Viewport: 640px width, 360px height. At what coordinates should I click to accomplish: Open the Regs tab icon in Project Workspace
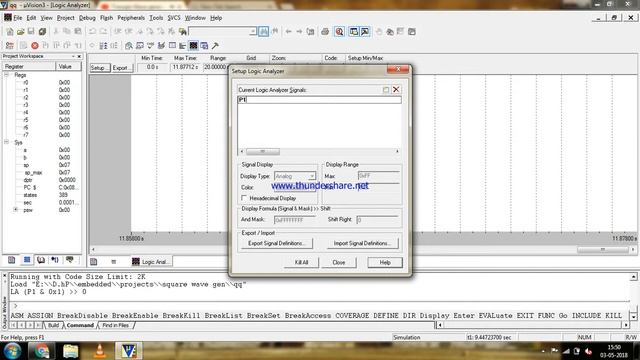[x=27, y=260]
